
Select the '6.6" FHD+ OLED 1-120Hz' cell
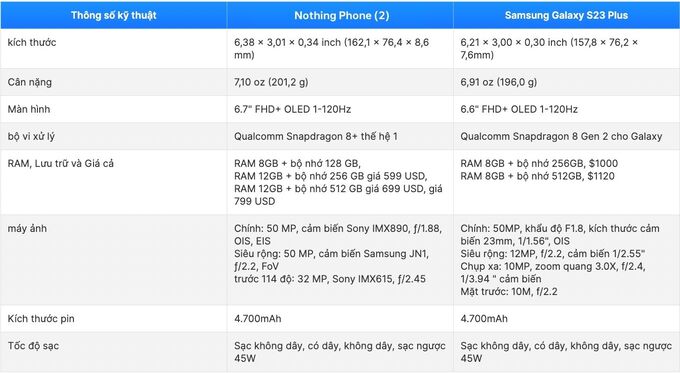(519, 109)
